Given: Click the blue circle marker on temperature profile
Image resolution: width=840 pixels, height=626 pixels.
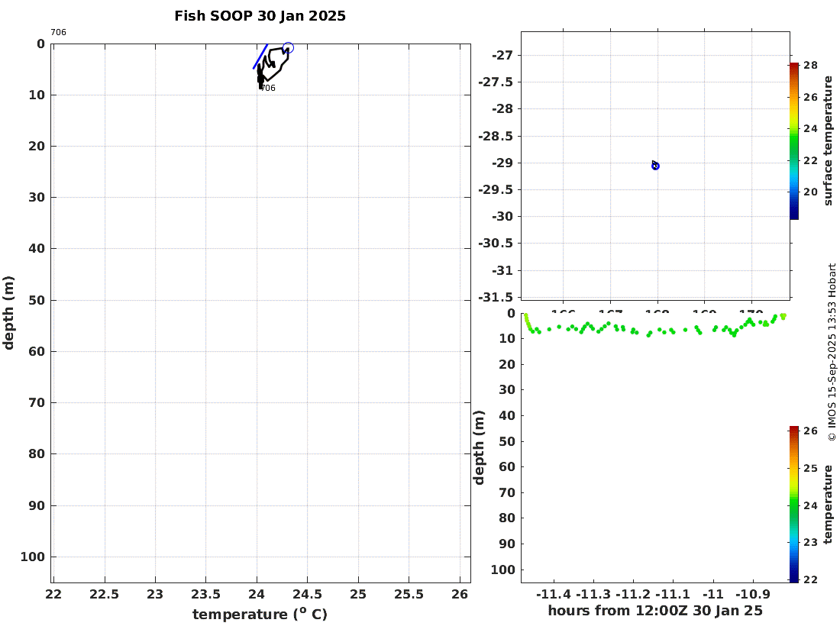Looking at the screenshot, I should pos(288,48).
